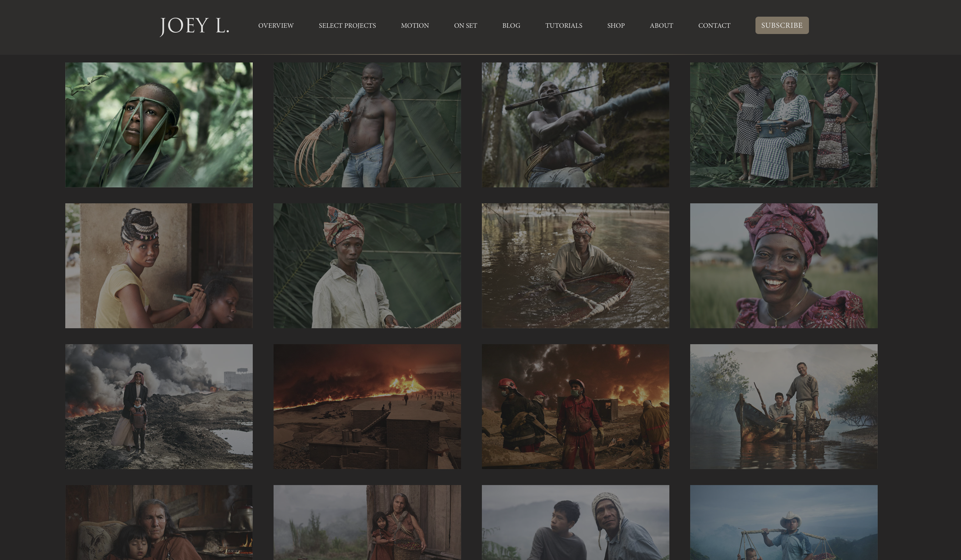
Task: Open photo of man climbing palm tree
Action: (x=575, y=125)
